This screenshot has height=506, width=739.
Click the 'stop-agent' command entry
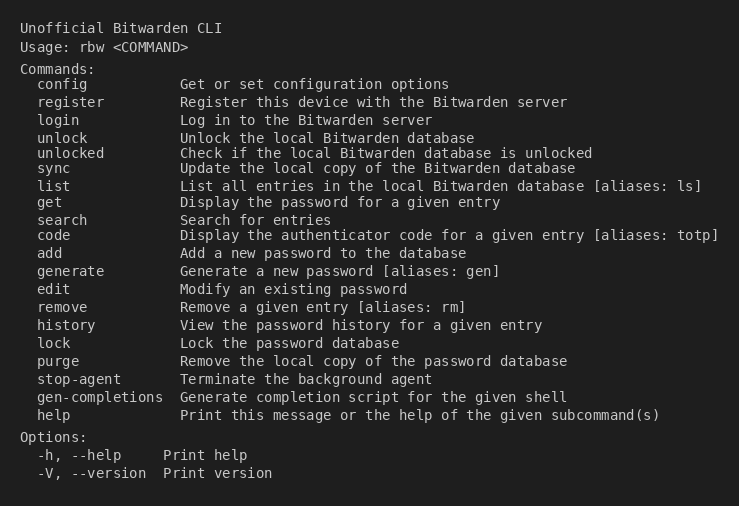point(79,379)
